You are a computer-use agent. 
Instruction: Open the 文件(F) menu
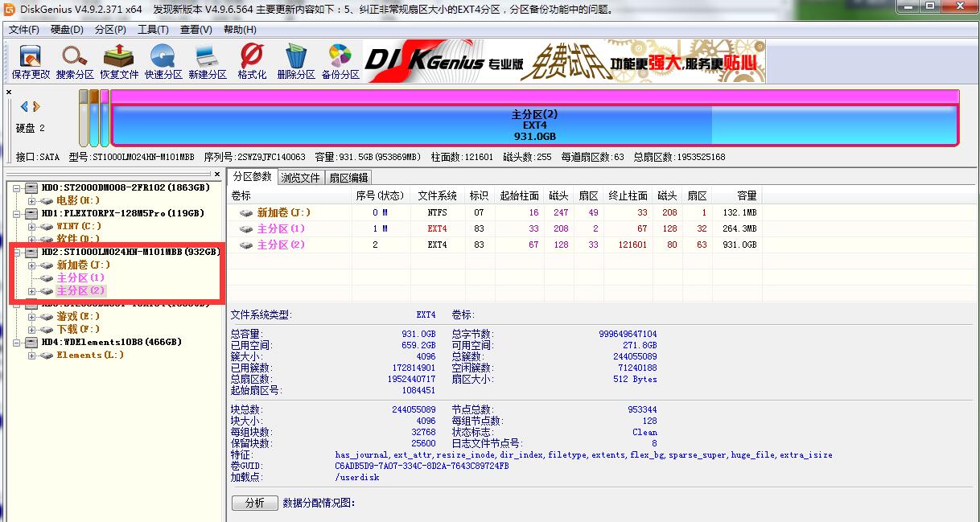(24, 30)
